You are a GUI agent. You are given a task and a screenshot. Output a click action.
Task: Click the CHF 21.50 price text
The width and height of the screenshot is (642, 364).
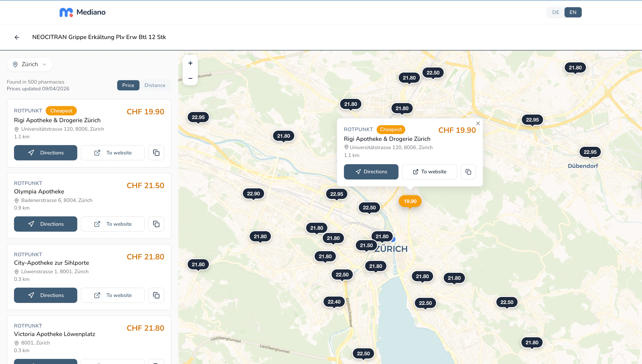click(145, 185)
